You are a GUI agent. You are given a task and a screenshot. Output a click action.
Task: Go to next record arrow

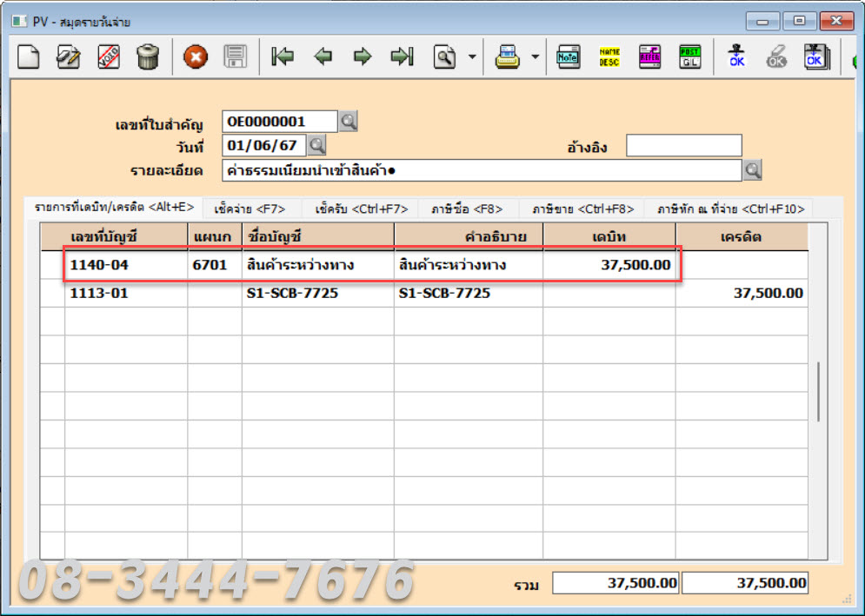click(363, 56)
